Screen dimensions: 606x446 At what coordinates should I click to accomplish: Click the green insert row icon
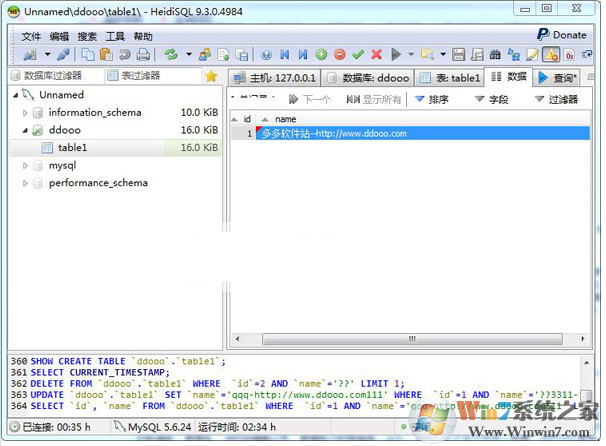[x=321, y=54]
